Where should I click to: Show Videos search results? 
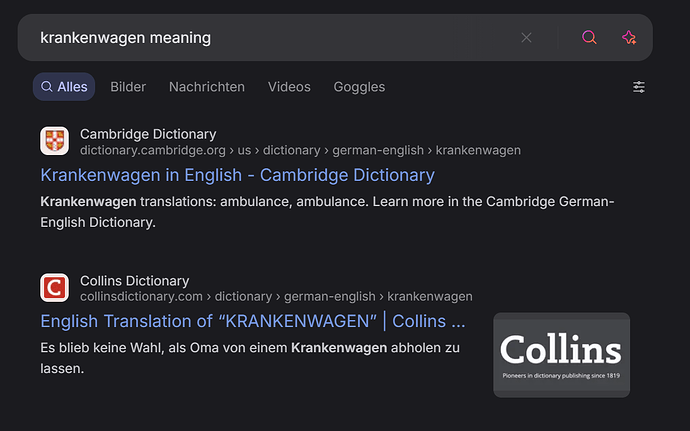tap(289, 87)
